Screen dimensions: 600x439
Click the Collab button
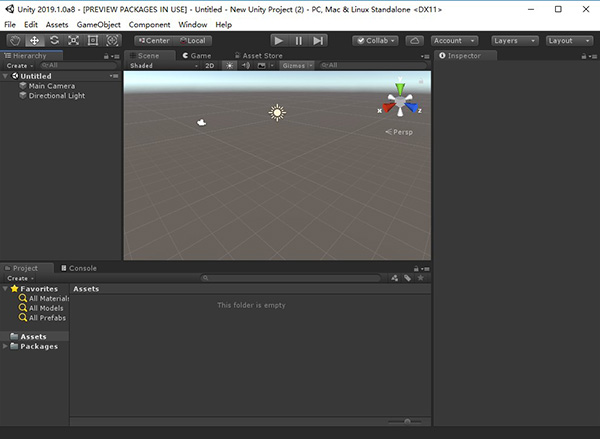pyautogui.click(x=375, y=40)
